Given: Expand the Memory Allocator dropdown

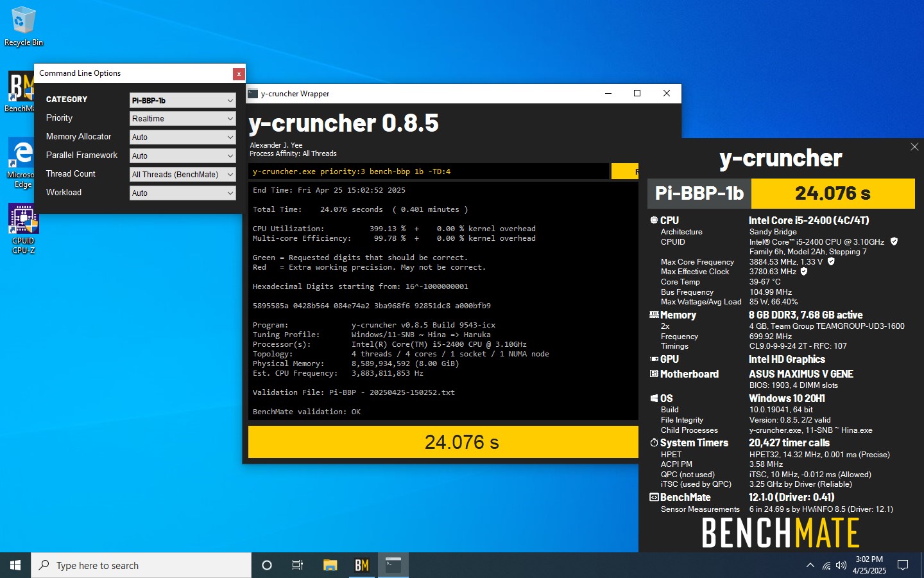Looking at the screenshot, I should click(x=182, y=137).
